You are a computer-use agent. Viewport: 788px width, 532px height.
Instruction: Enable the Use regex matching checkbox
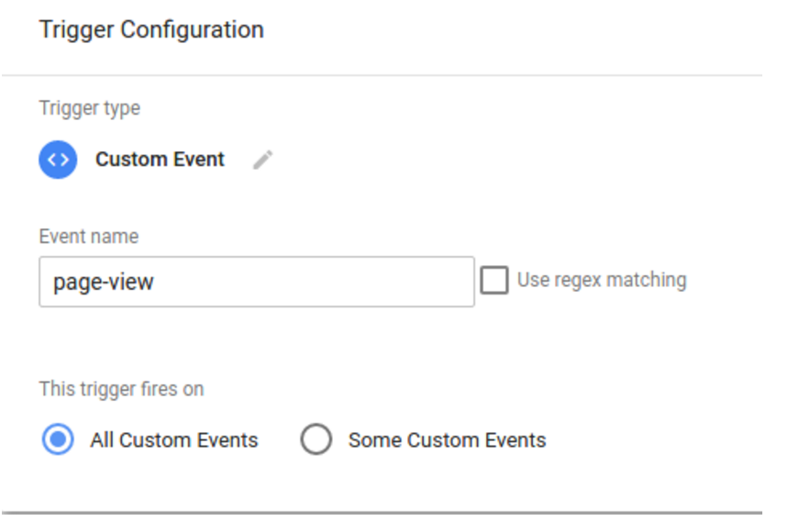(494, 281)
